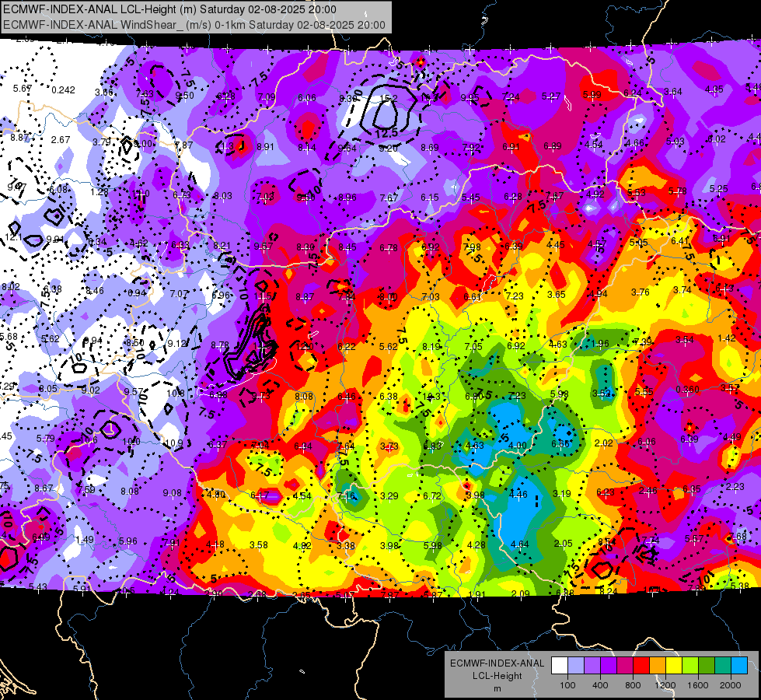Viewport: 761px width, 700px height.
Task: Click the grid value 2.67
Action: pos(61,140)
